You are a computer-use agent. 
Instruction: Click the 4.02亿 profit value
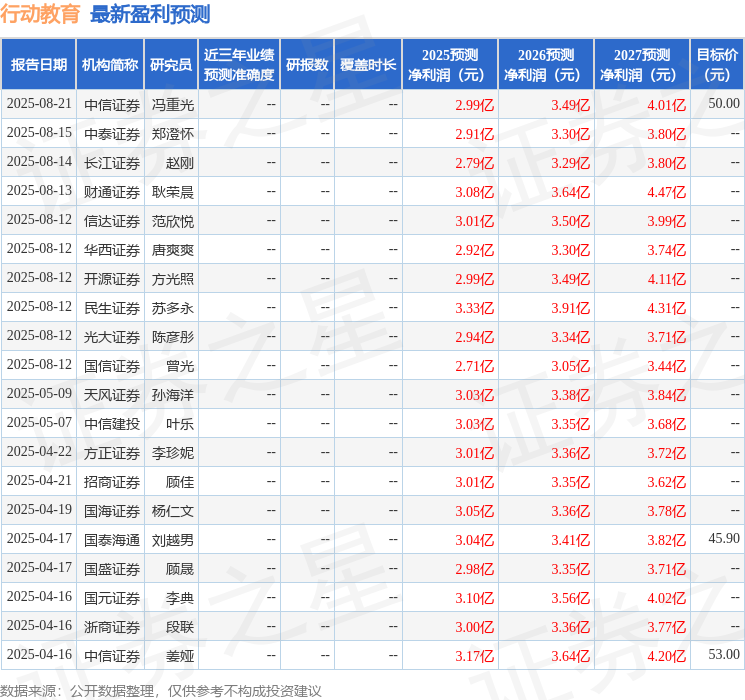pyautogui.click(x=667, y=598)
